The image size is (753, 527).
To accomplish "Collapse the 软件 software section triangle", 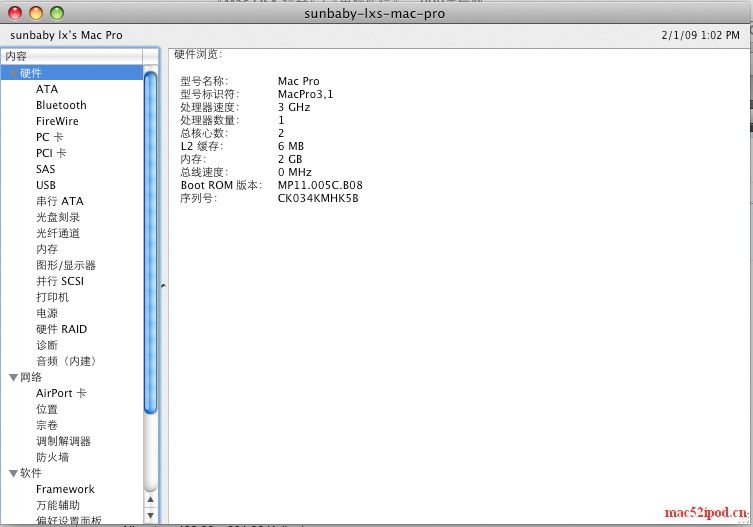I will pyautogui.click(x=13, y=473).
